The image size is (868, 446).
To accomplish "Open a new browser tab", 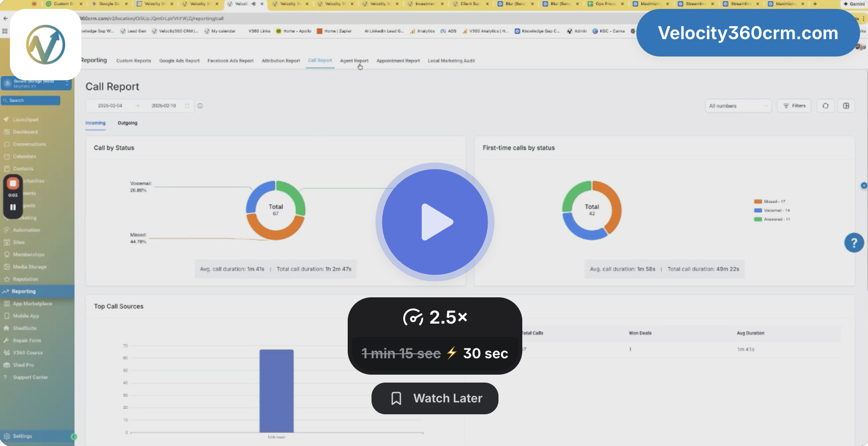I will [815, 4].
